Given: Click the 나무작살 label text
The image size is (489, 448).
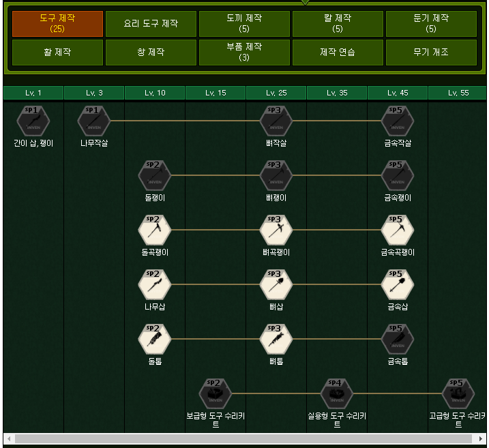Looking at the screenshot, I should click(94, 143).
